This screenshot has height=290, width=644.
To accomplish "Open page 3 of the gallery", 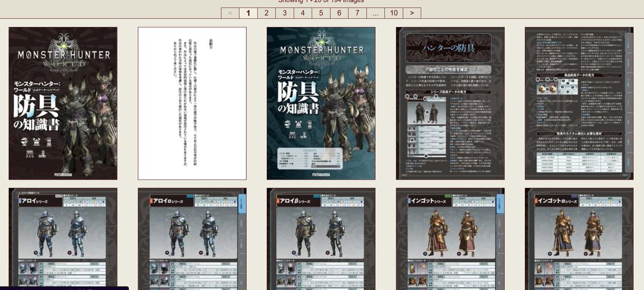I will (284, 13).
